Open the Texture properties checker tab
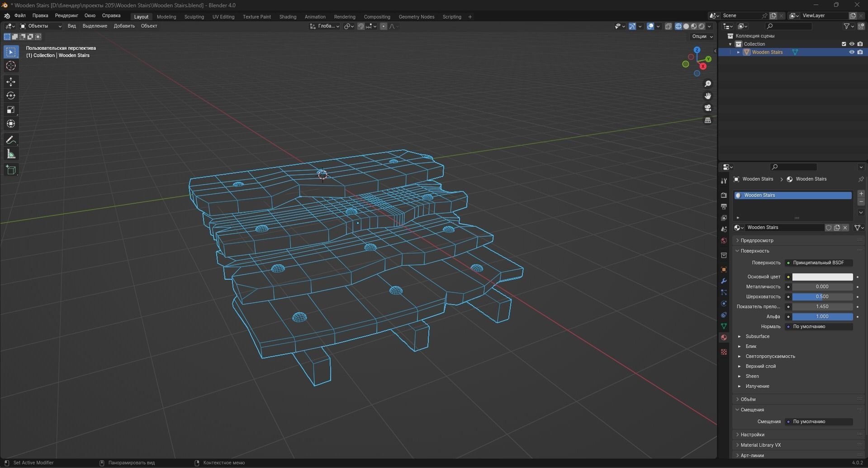The image size is (868, 468). (724, 352)
